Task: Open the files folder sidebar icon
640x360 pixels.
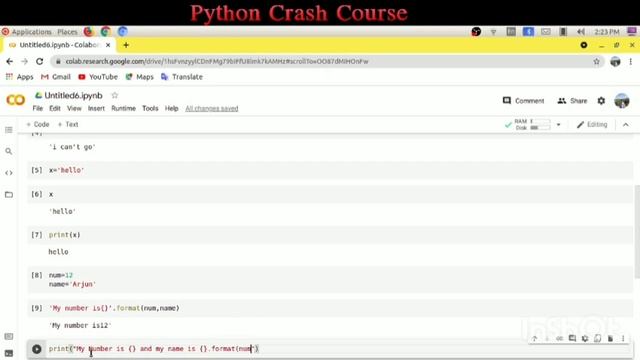Action: [x=9, y=195]
